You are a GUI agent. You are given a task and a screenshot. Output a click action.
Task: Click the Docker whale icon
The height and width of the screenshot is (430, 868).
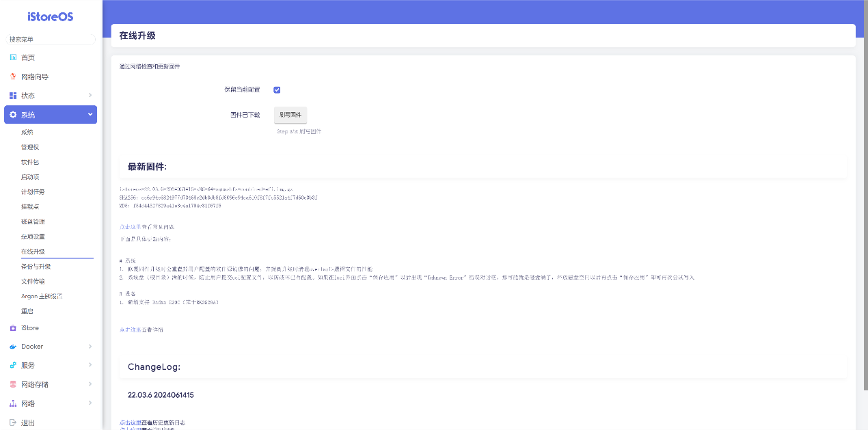(13, 347)
